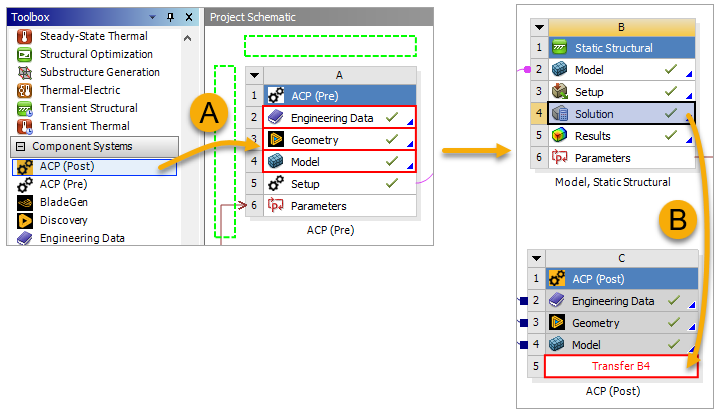Click the BladeGen icon in Toolbox
Image resolution: width=721 pixels, height=414 pixels.
click(x=24, y=202)
